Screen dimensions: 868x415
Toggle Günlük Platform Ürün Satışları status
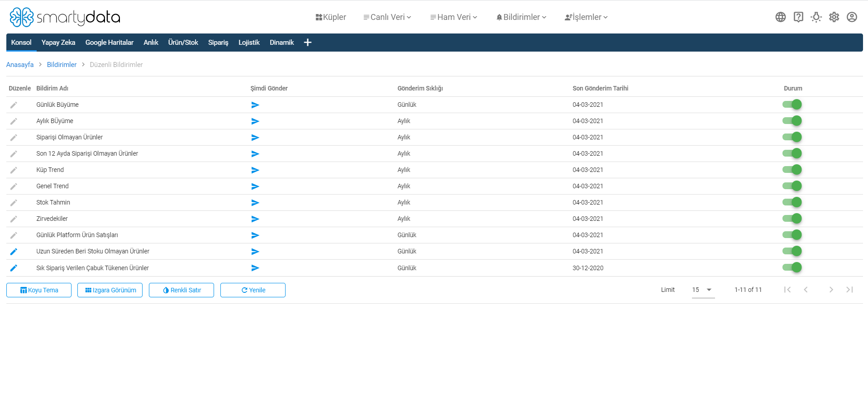792,235
